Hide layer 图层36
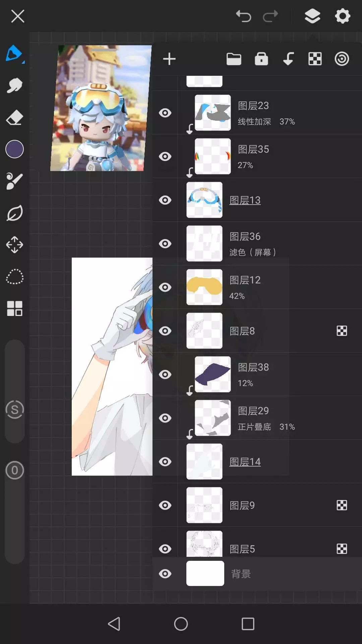The image size is (362, 644). pos(165,244)
